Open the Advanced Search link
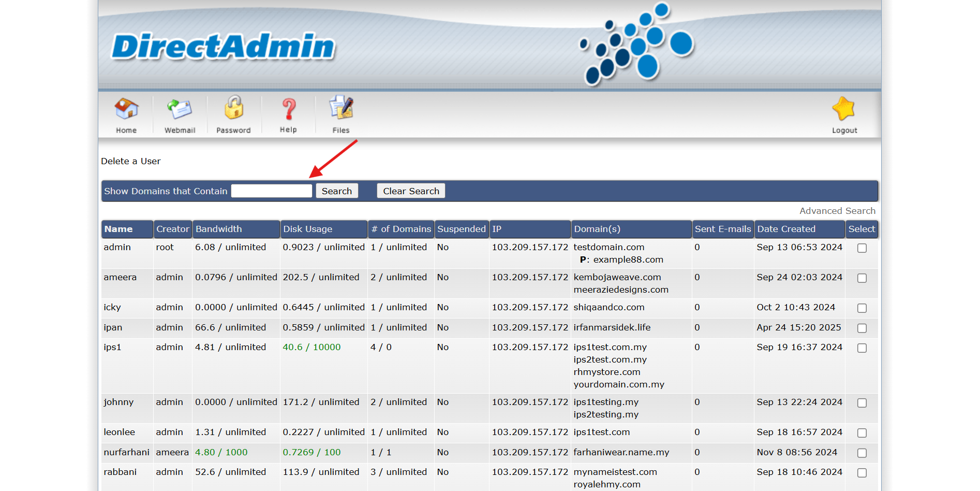 click(837, 211)
